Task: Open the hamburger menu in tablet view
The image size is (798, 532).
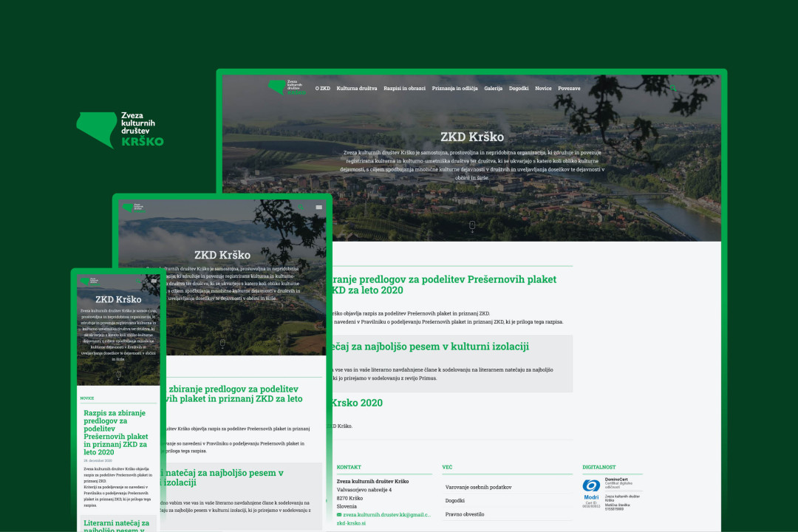Action: click(319, 208)
